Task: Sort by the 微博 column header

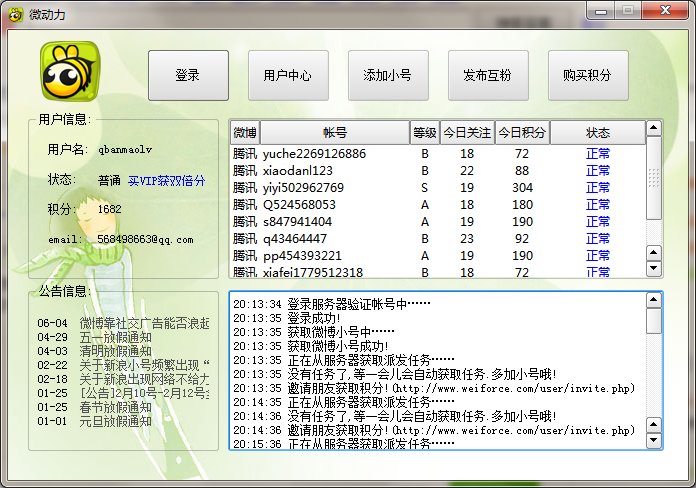Action: 245,133
